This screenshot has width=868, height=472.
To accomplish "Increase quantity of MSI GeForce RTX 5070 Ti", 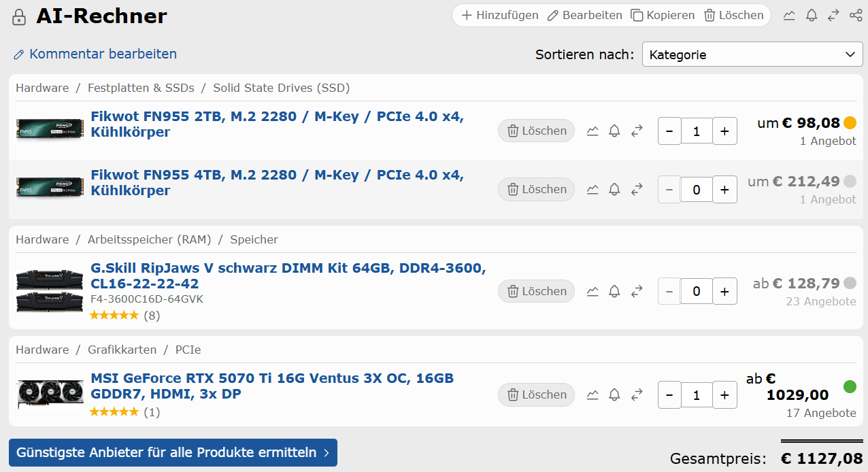I will click(x=724, y=395).
